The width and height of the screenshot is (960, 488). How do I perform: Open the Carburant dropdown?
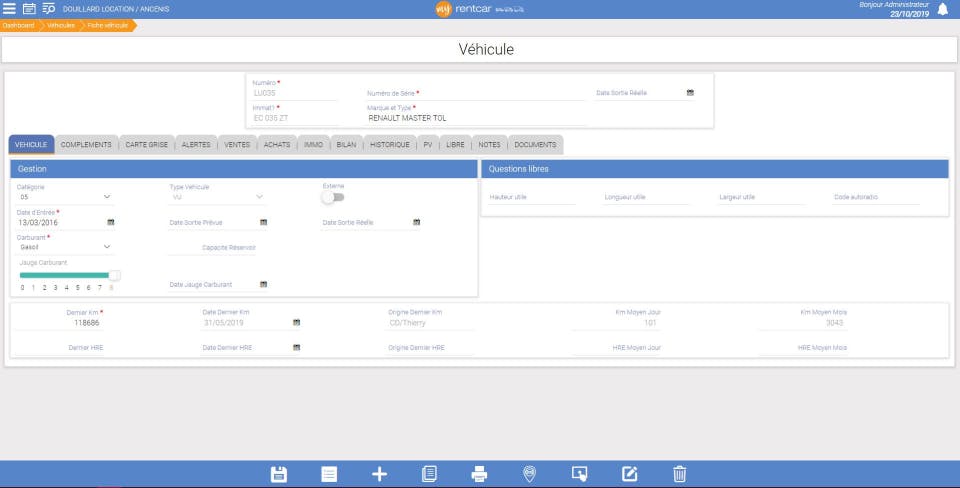pyautogui.click(x=64, y=247)
